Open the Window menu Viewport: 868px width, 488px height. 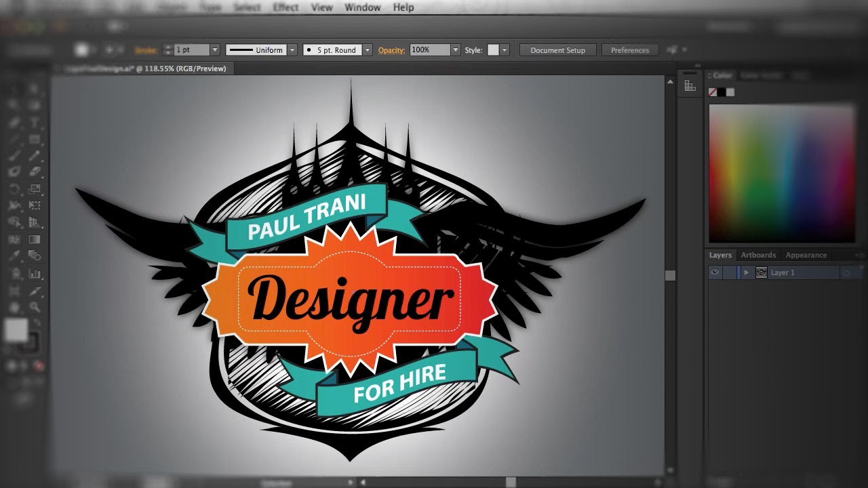point(363,7)
